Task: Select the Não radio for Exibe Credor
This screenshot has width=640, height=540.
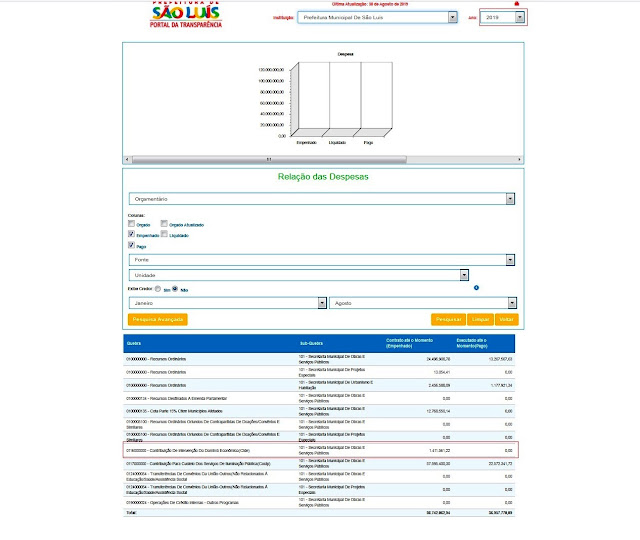Action: 175,289
